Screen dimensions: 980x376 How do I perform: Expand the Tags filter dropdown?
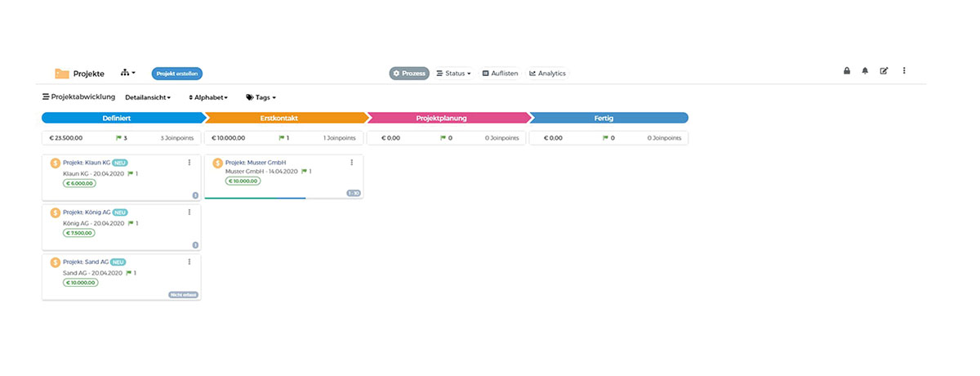click(x=261, y=97)
